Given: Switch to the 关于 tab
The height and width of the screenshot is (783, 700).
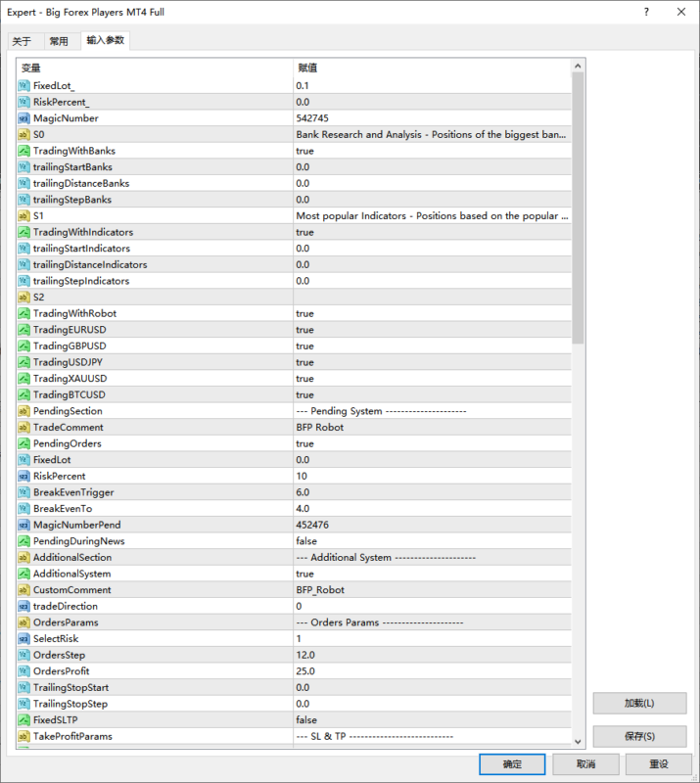Looking at the screenshot, I should (x=22, y=41).
